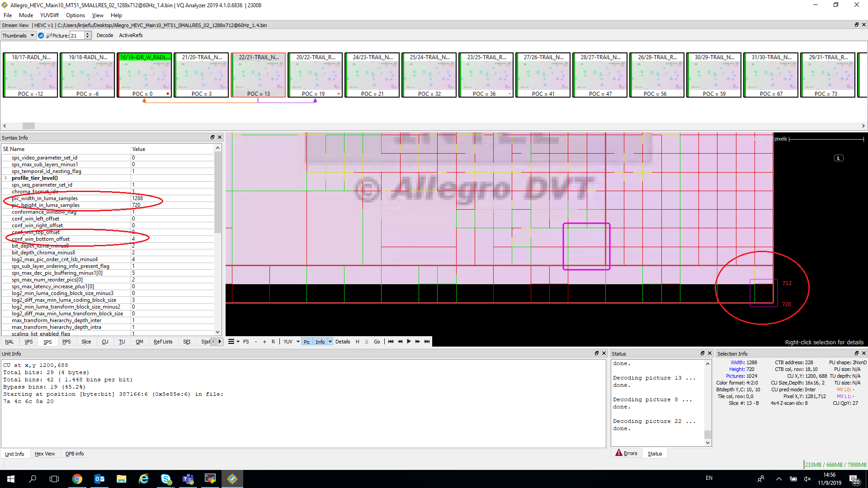The image size is (868, 488).
Task: Click the zoom-in plus icon in viewer toolbar
Action: 264,342
